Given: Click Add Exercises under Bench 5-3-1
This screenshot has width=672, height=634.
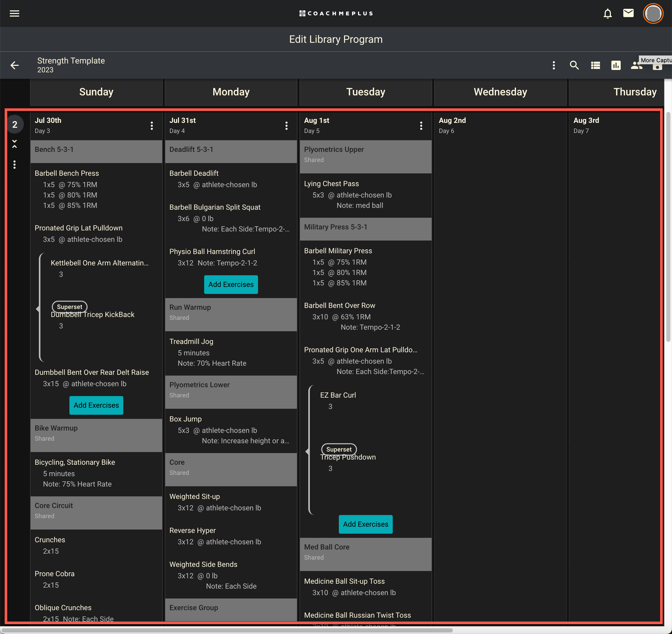Looking at the screenshot, I should pos(96,405).
